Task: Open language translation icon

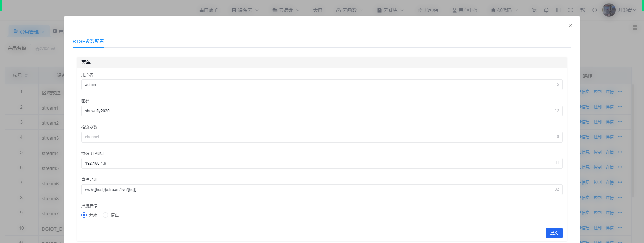Action: pyautogui.click(x=583, y=10)
